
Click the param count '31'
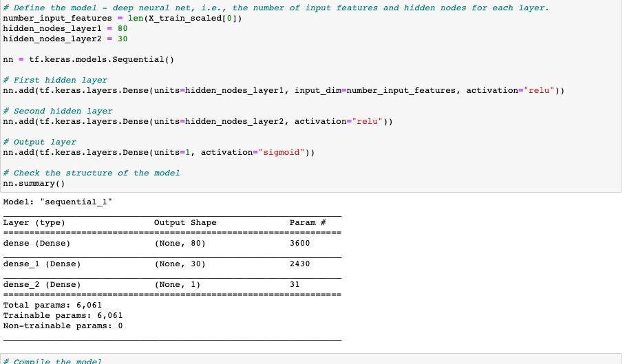pyautogui.click(x=295, y=284)
